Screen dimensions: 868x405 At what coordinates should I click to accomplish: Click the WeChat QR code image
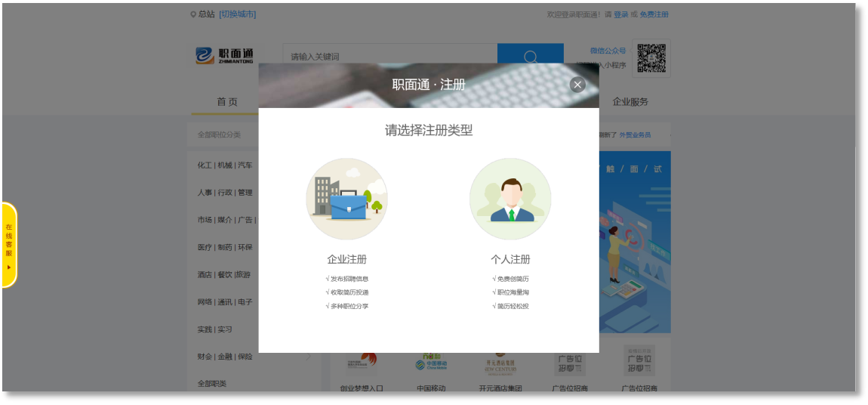[x=651, y=58]
